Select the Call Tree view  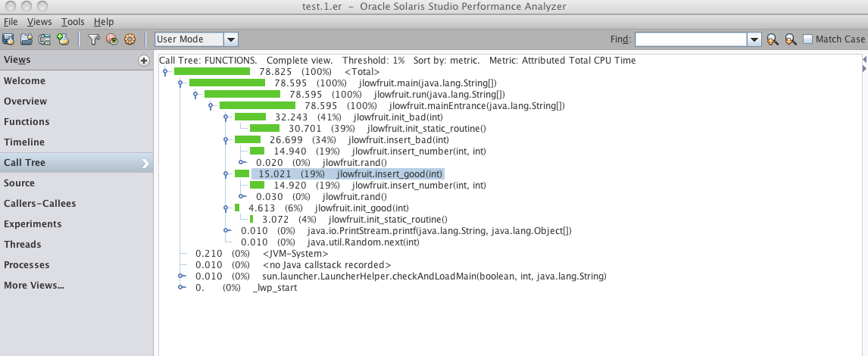pos(76,163)
